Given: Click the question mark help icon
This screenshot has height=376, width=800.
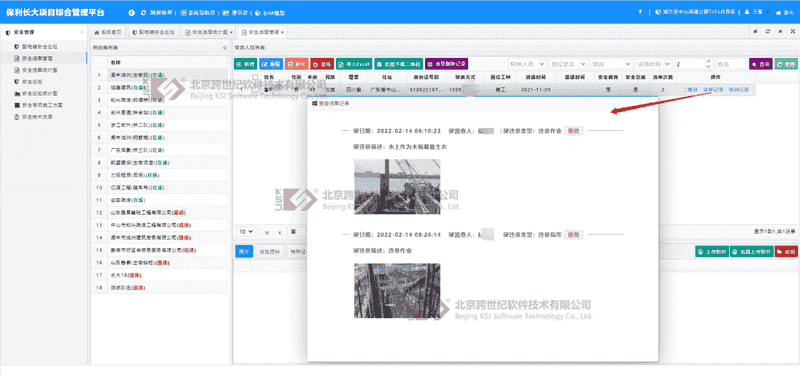Looking at the screenshot, I should [x=640, y=12].
